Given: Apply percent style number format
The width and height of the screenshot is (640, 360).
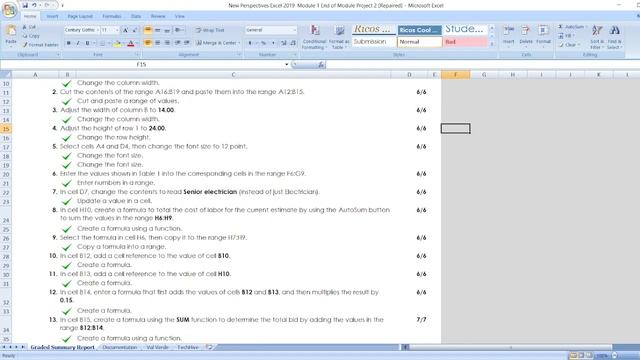Looking at the screenshot, I should click(x=264, y=43).
